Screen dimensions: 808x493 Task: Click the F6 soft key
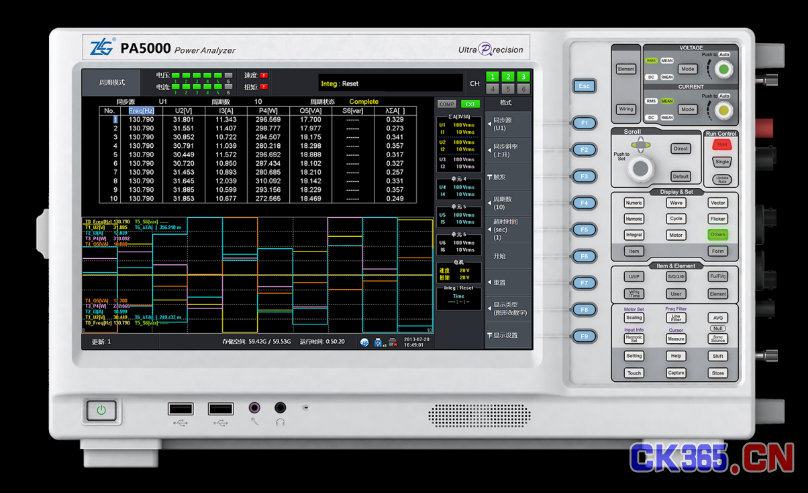(x=584, y=256)
